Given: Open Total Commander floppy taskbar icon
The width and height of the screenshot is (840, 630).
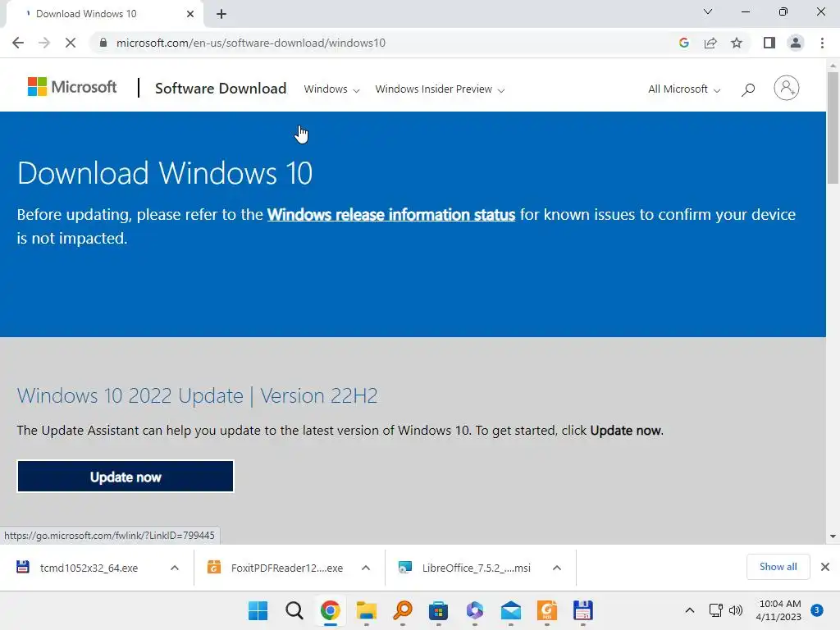Looking at the screenshot, I should click(583, 610).
